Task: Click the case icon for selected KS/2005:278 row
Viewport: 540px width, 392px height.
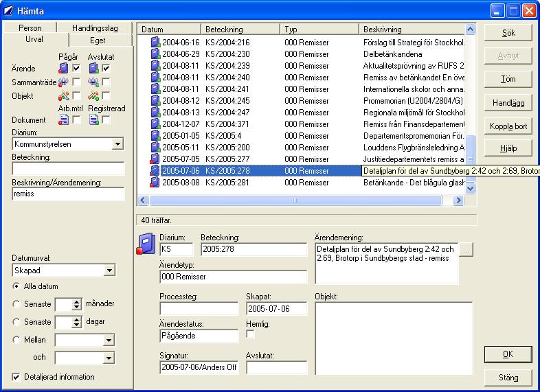Action: point(155,171)
